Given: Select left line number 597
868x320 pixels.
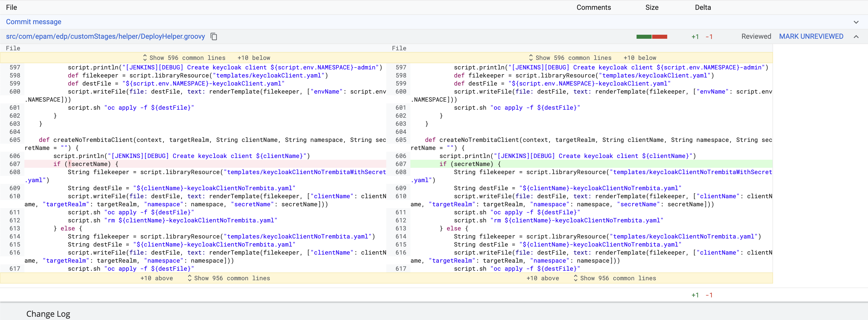Looking at the screenshot, I should (15, 67).
